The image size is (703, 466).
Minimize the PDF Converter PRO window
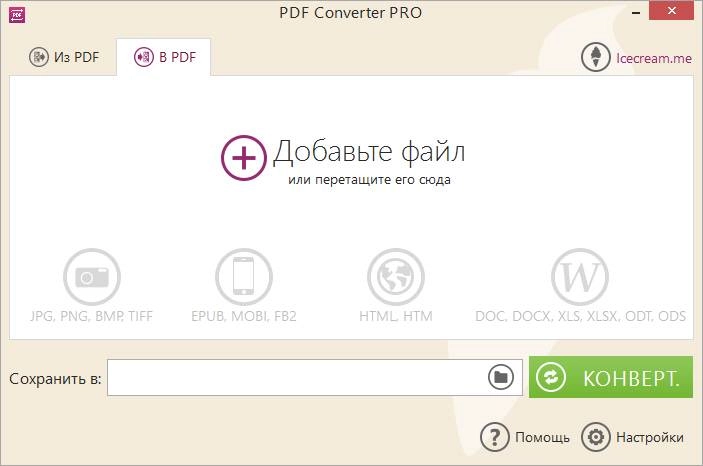pyautogui.click(x=636, y=13)
